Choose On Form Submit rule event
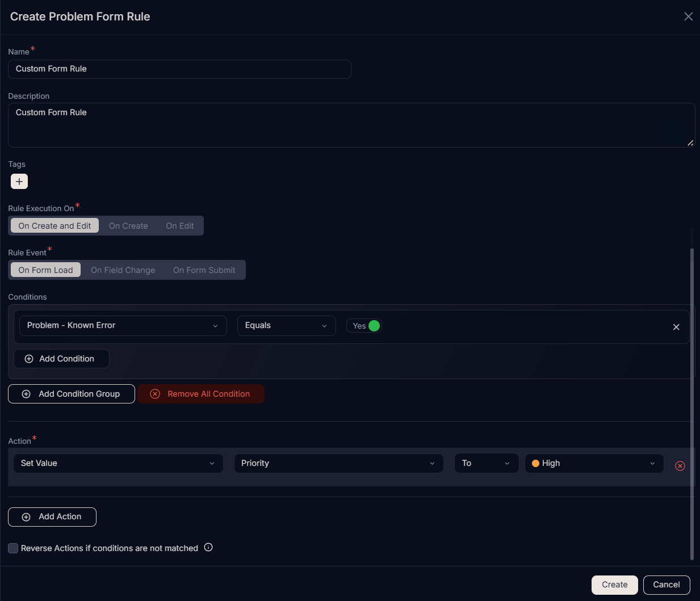Viewport: 700px width, 601px height. point(204,270)
